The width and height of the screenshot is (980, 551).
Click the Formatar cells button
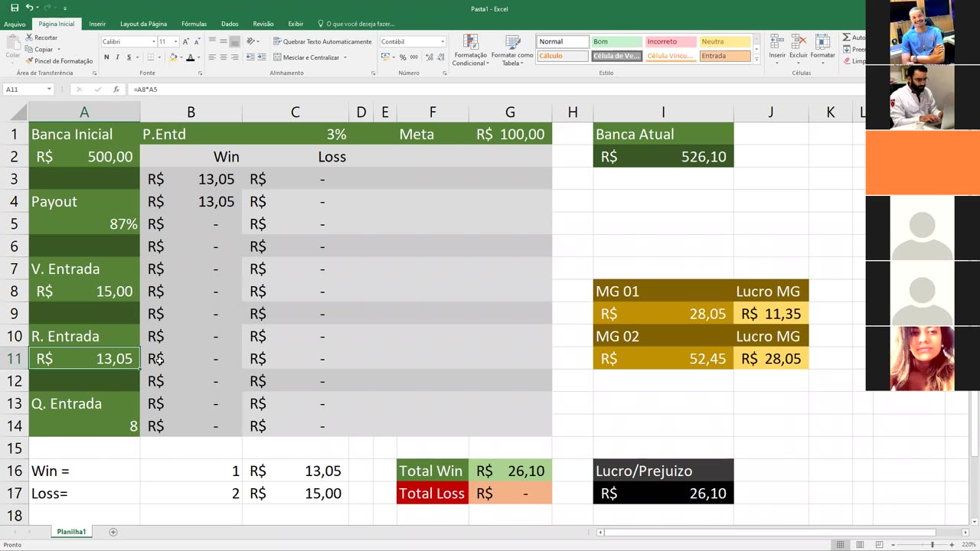click(822, 47)
